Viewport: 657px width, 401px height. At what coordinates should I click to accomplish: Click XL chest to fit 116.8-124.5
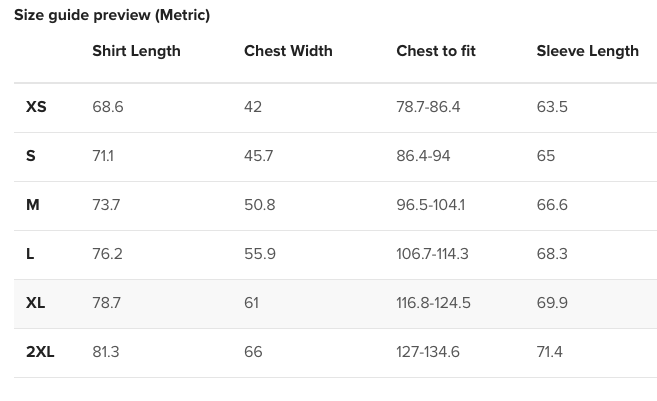(433, 303)
